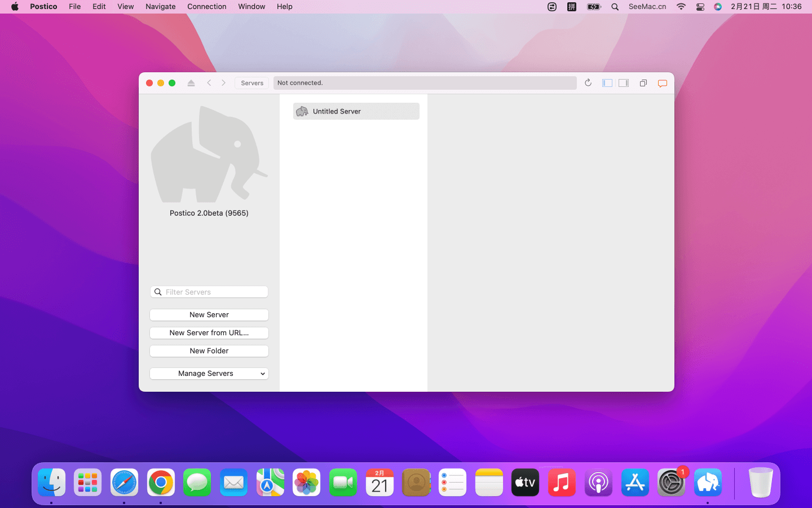
Task: Click the eject/disconnect icon in toolbar
Action: (191, 83)
